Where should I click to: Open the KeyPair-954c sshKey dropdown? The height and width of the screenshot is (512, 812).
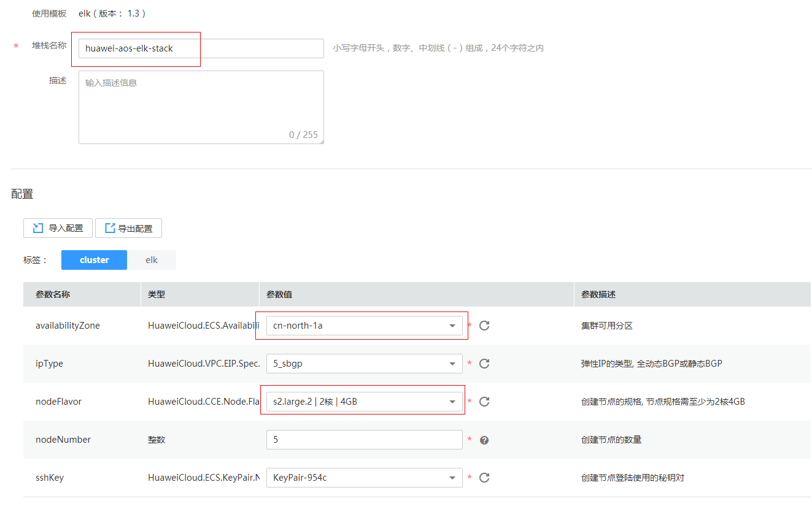click(364, 478)
